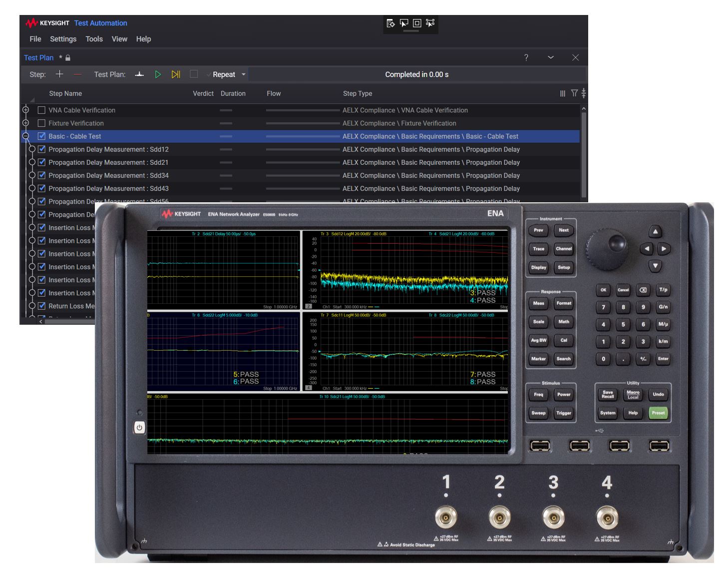Viewport: 728px width, 579px height.
Task: Click the Next instrument button on ENA
Action: point(564,230)
